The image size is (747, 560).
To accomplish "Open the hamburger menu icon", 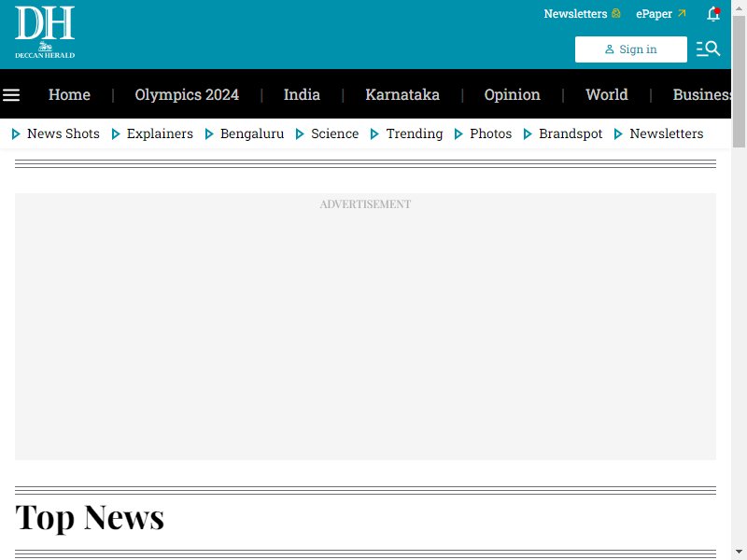I will 11,95.
